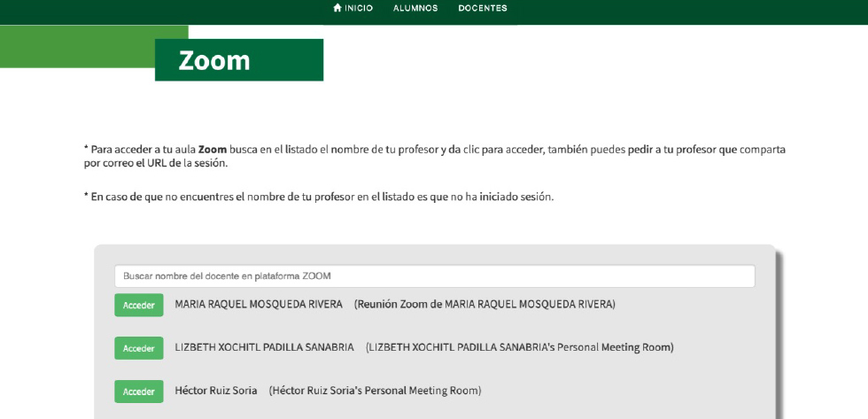The height and width of the screenshot is (419, 868).
Task: Click the home icon beside INICIO
Action: 337,8
